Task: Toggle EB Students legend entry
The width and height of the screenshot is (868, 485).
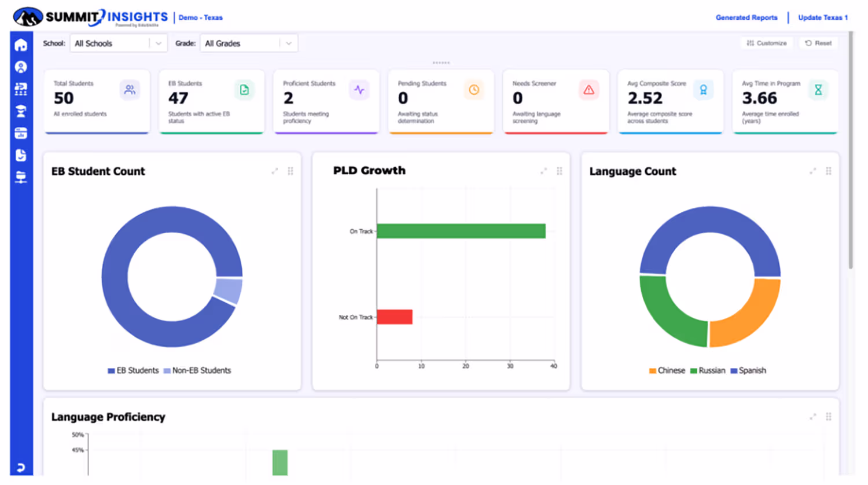Action: click(x=133, y=370)
